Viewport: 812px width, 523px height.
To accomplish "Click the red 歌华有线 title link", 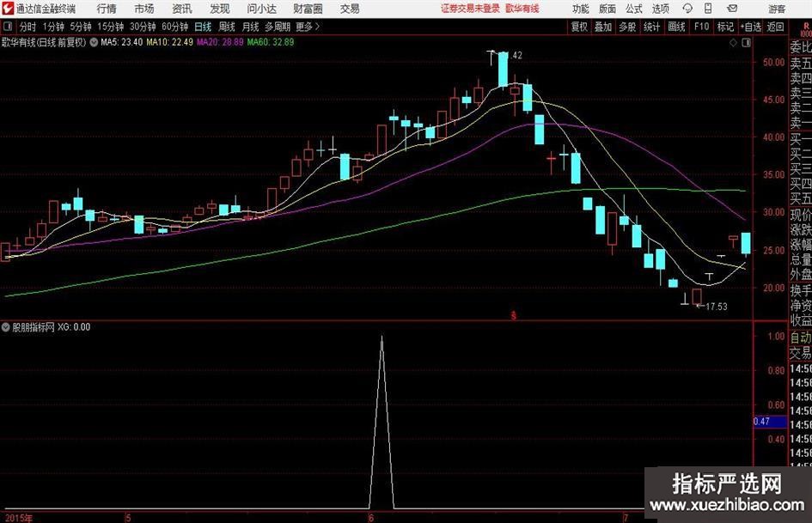I will pyautogui.click(x=522, y=9).
